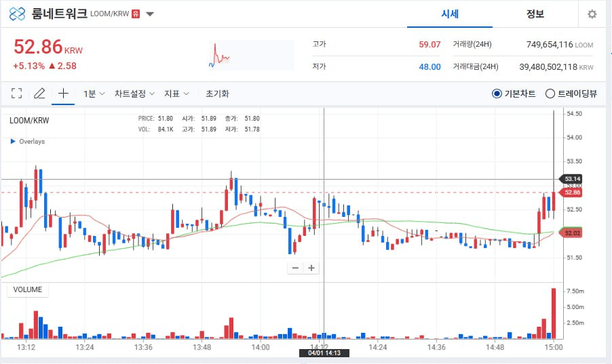Zoom in with the plus button

pyautogui.click(x=311, y=268)
